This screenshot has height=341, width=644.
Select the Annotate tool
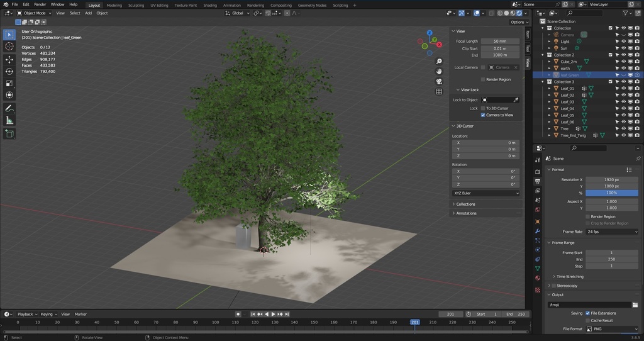pos(9,108)
